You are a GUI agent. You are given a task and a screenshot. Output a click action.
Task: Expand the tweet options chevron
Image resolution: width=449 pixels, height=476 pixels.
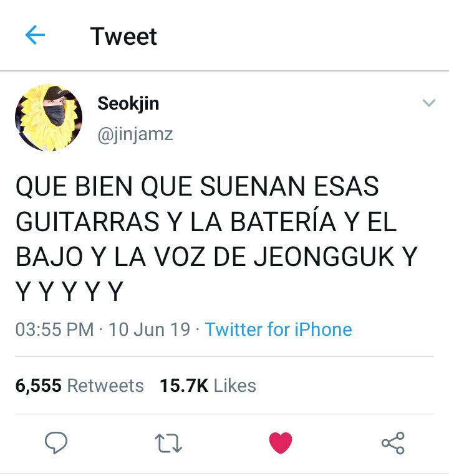[x=429, y=103]
